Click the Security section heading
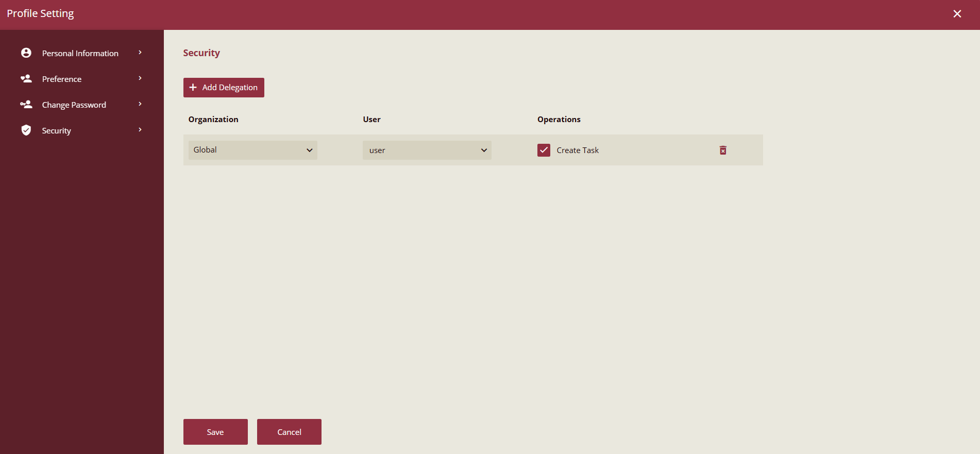The height and width of the screenshot is (454, 980). click(x=201, y=53)
